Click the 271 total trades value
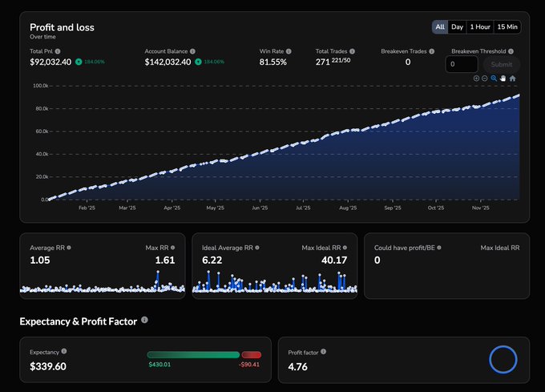The height and width of the screenshot is (392, 545). tap(322, 63)
